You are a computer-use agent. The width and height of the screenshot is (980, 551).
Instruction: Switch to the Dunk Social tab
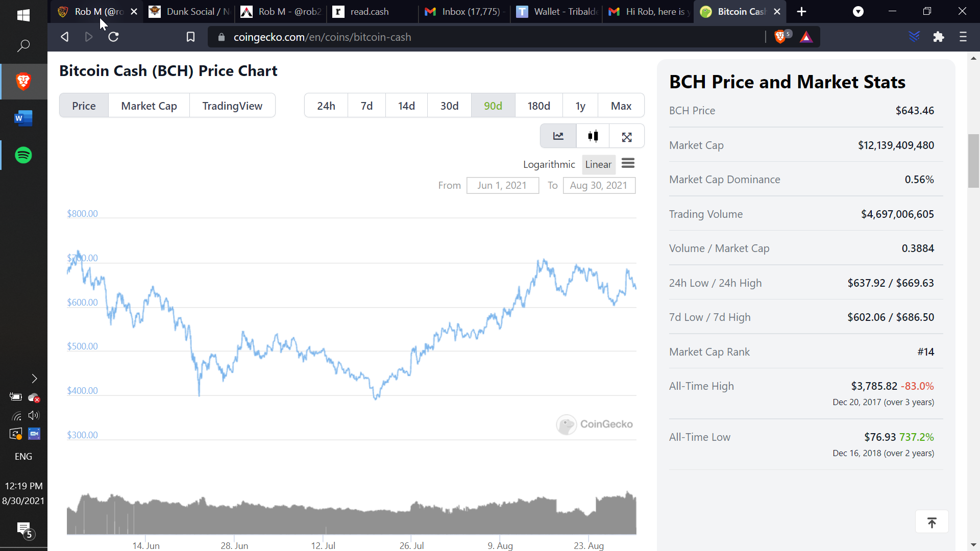(x=189, y=12)
